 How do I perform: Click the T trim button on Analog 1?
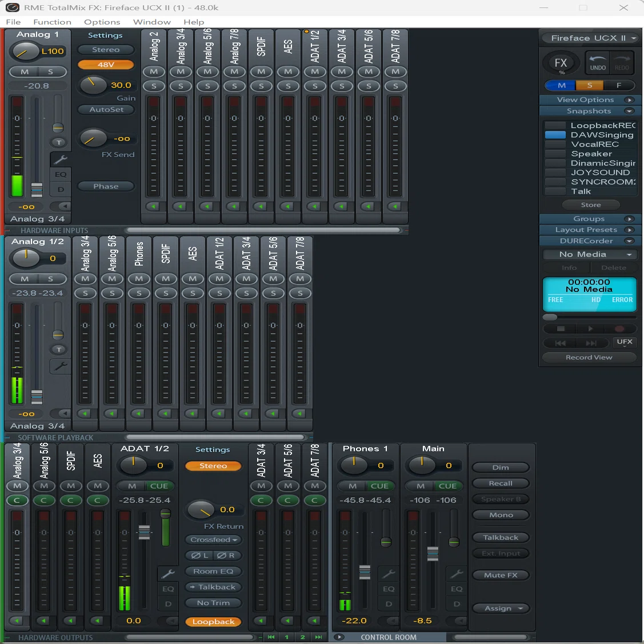click(59, 142)
